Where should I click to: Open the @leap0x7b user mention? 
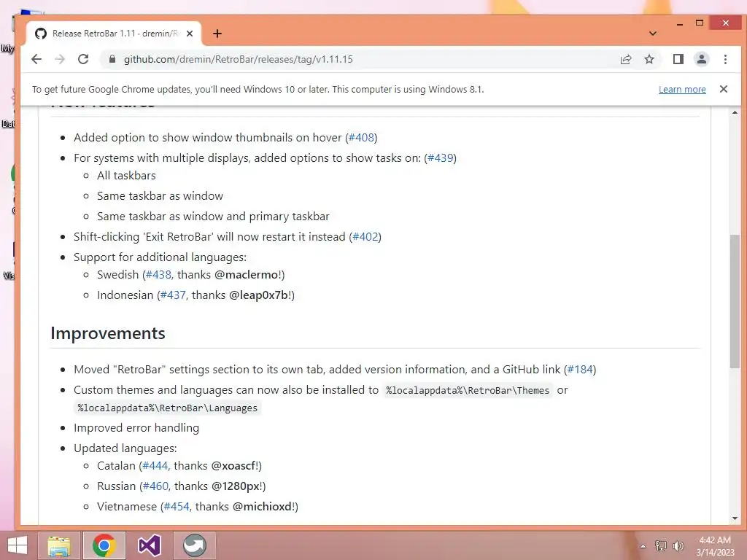[258, 295]
